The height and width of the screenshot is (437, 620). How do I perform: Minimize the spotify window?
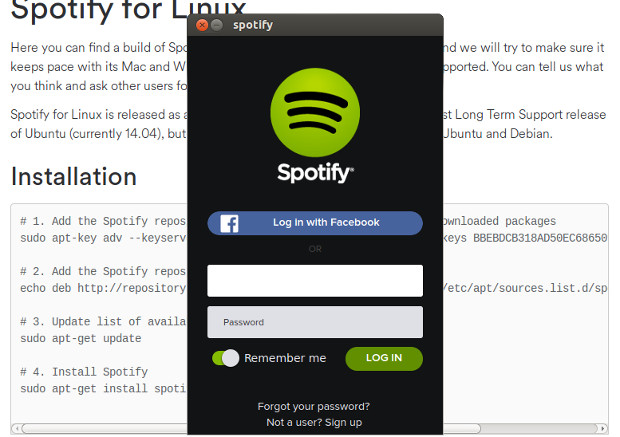point(217,25)
